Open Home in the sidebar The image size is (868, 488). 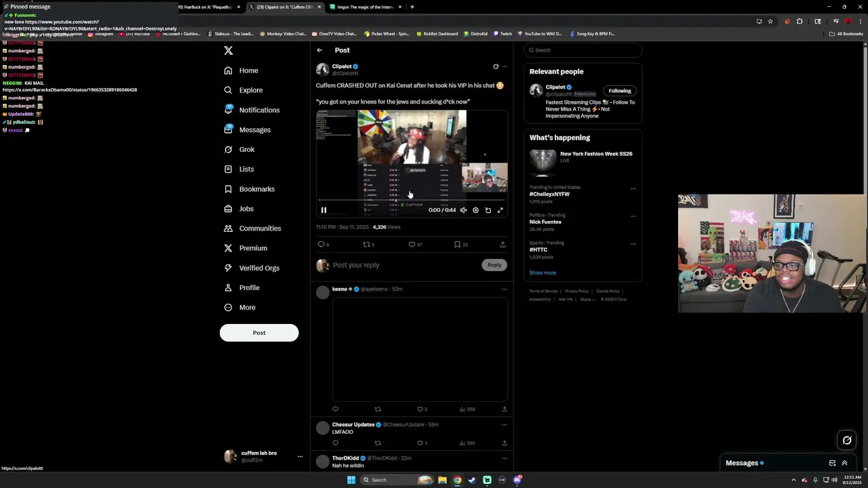(241, 70)
